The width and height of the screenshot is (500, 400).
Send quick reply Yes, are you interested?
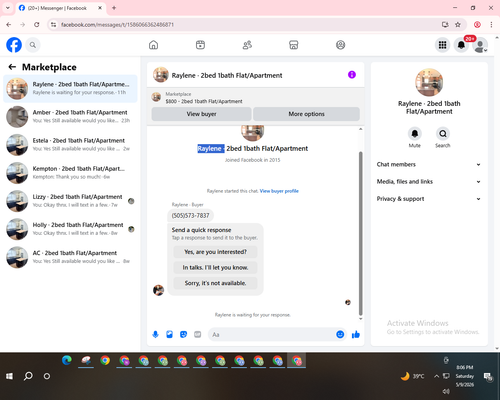[x=215, y=252]
